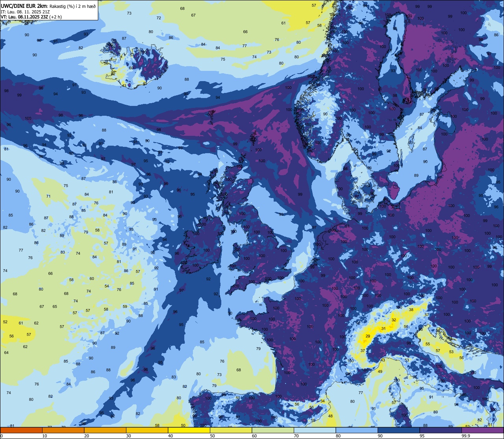Click the humidity value '71' in the Atlantic
The width and height of the screenshot is (504, 439).
pyautogui.click(x=48, y=196)
